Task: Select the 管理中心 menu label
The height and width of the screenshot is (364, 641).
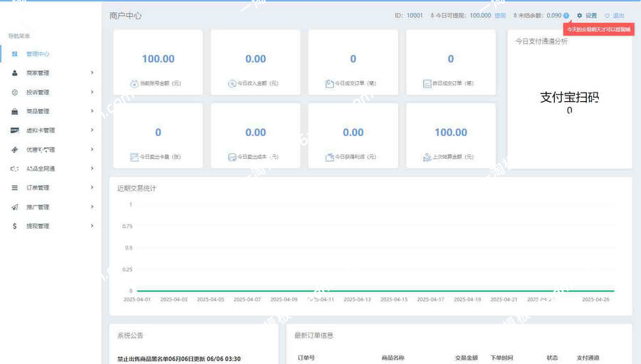Action: (x=38, y=54)
